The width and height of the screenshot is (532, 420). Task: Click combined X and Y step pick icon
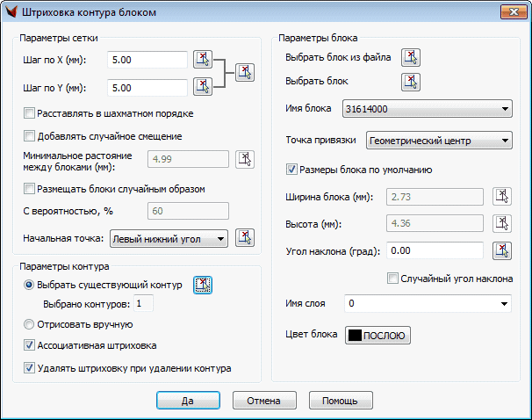[x=244, y=73]
